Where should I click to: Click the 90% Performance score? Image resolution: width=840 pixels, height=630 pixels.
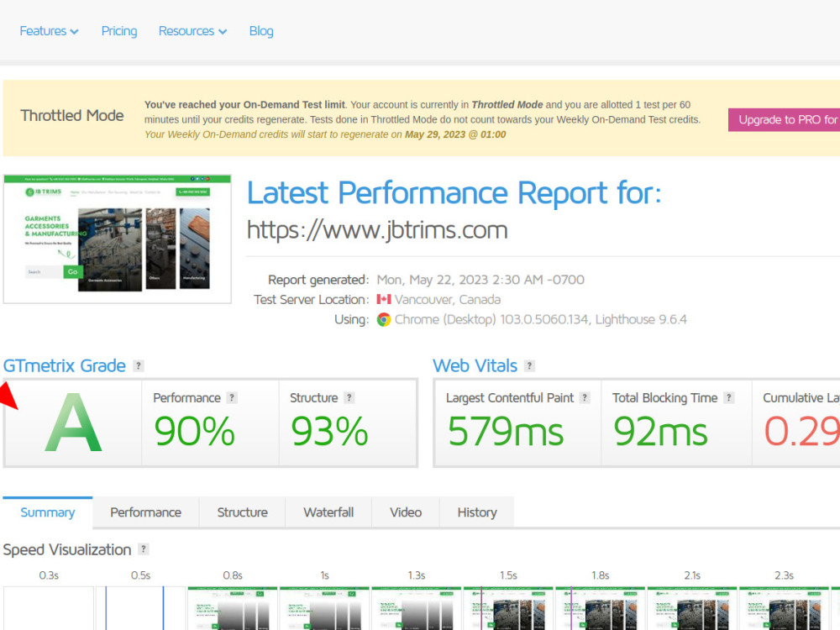(195, 432)
